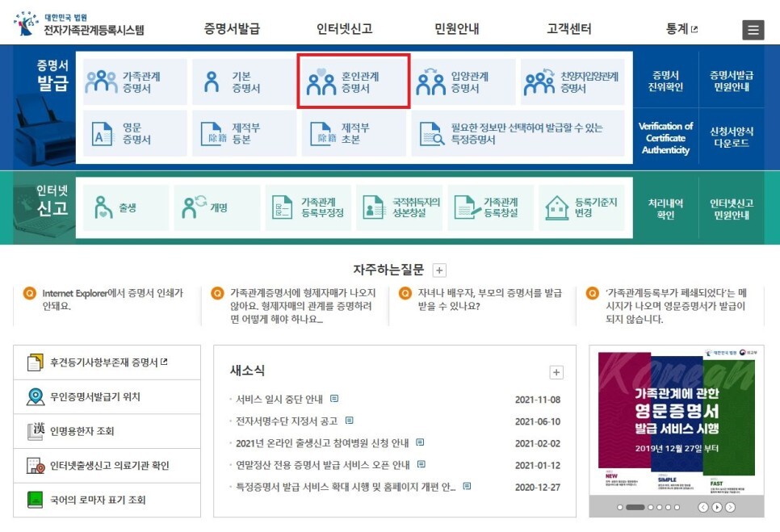Click the 영문증명서 발급 서비스 banner image
Image resolution: width=780 pixels, height=532 pixels.
[x=677, y=421]
